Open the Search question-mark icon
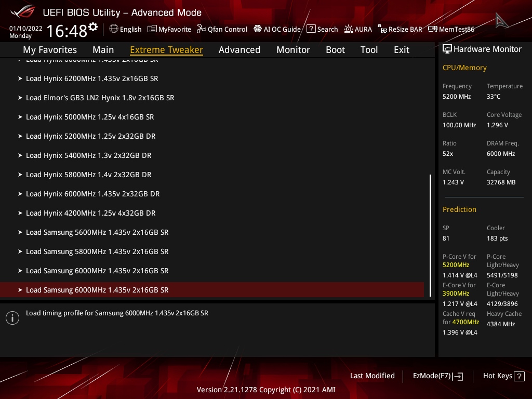532x399 pixels. tap(311, 29)
